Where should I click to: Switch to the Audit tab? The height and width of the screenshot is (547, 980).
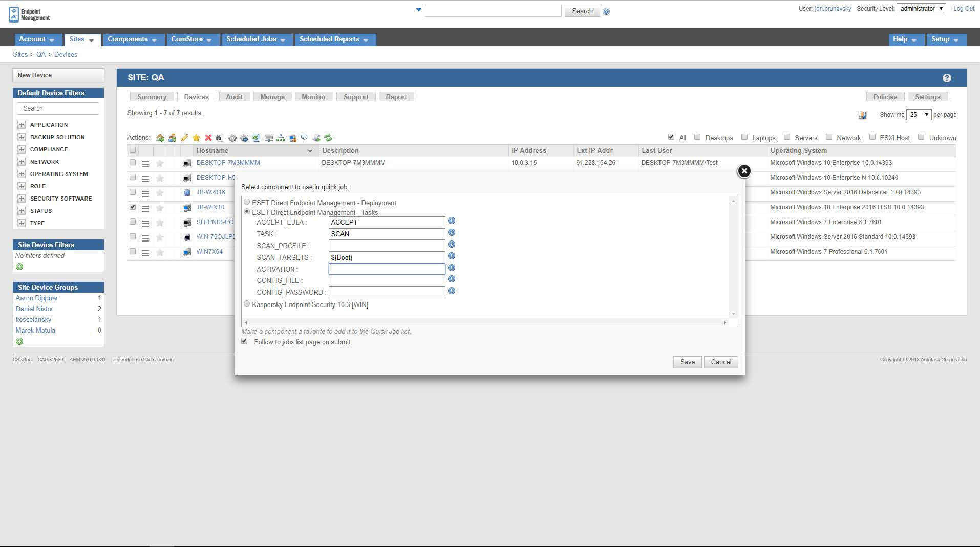(235, 97)
